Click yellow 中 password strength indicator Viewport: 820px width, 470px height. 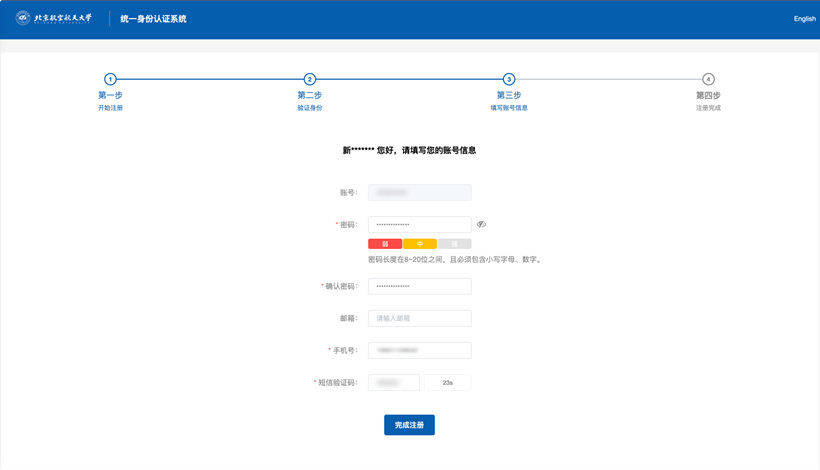coord(419,244)
